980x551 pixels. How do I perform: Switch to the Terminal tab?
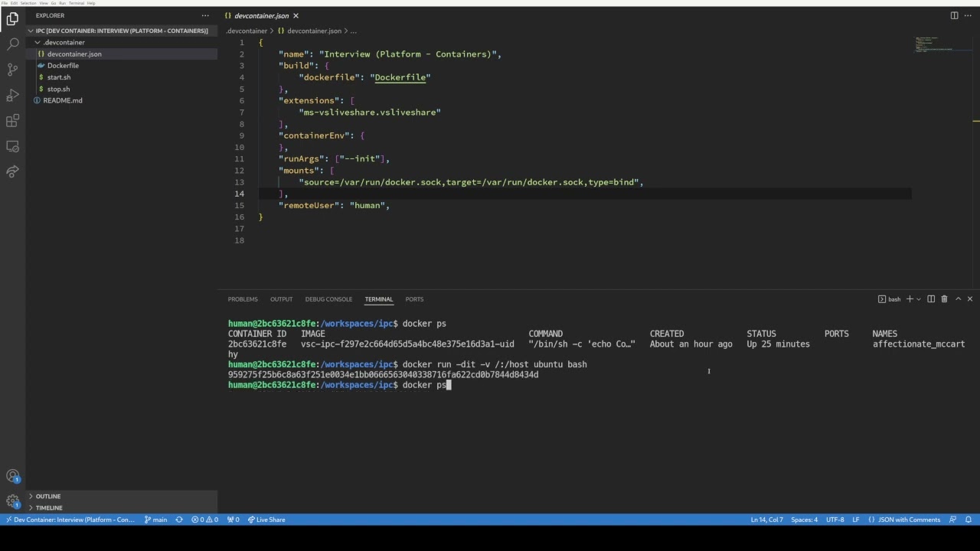378,299
